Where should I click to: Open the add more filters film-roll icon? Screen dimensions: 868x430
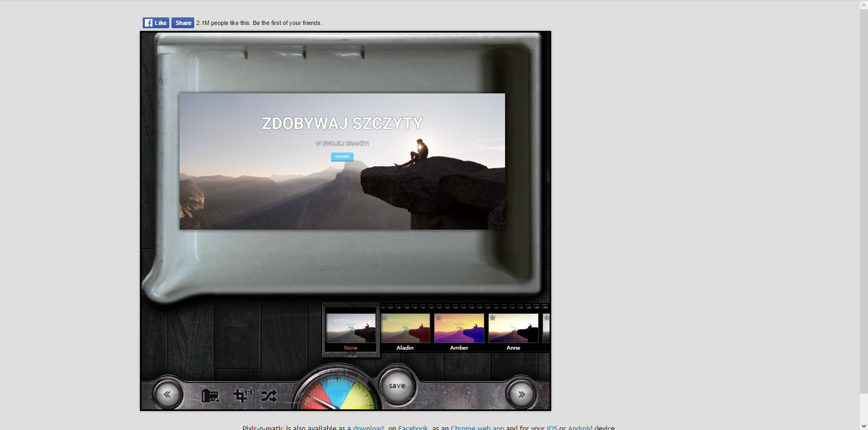tap(210, 396)
